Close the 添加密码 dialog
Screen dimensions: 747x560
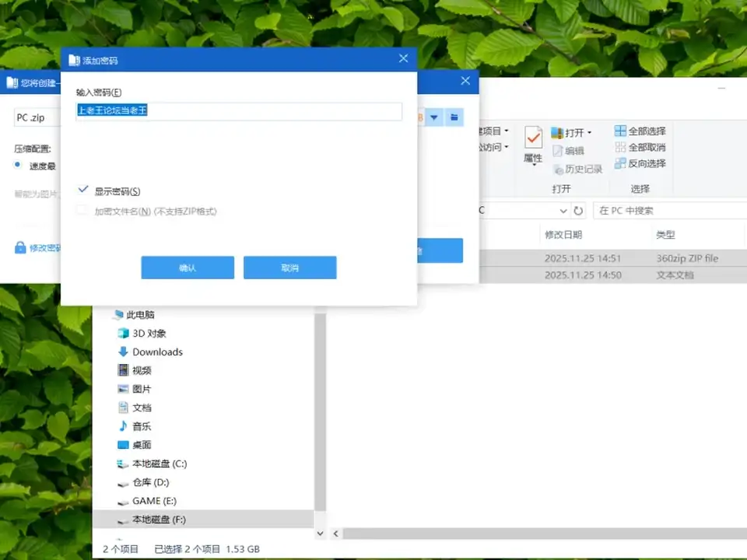pos(404,58)
